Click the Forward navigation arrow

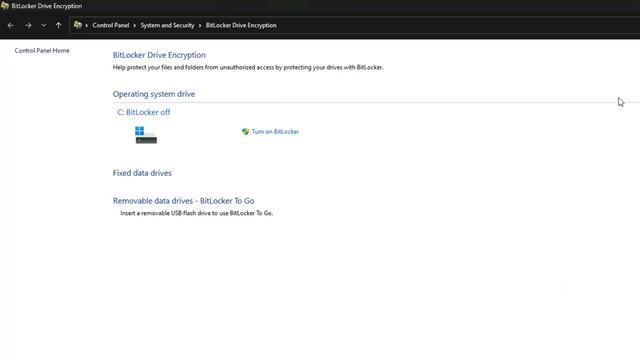(28, 25)
